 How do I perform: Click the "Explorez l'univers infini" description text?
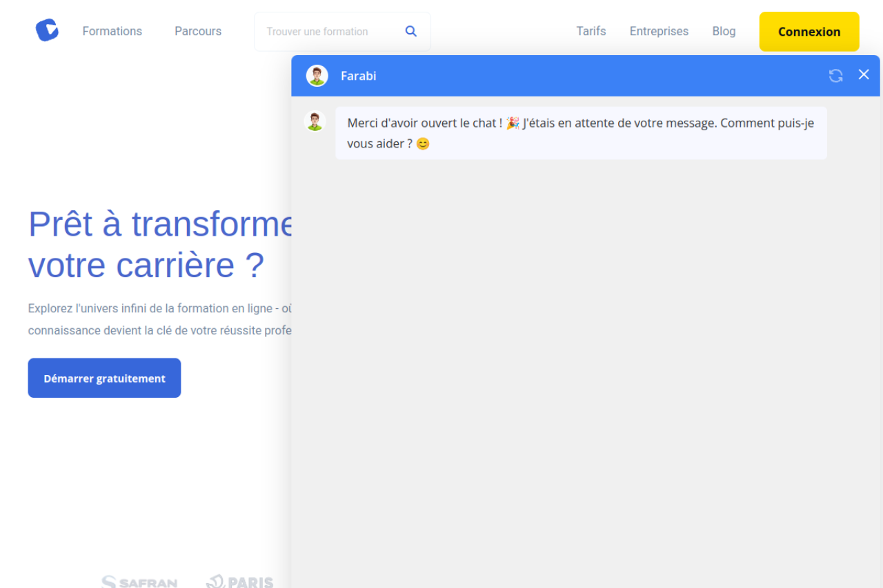point(159,308)
